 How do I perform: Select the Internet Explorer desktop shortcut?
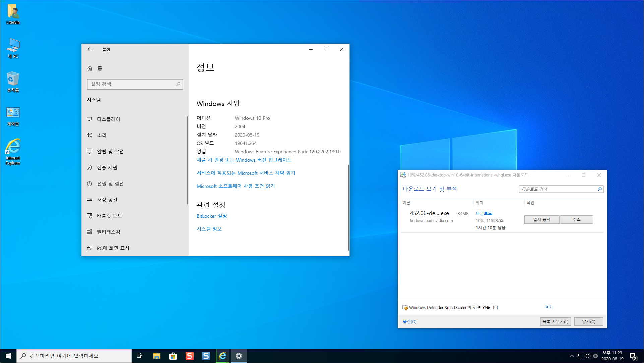tap(13, 152)
